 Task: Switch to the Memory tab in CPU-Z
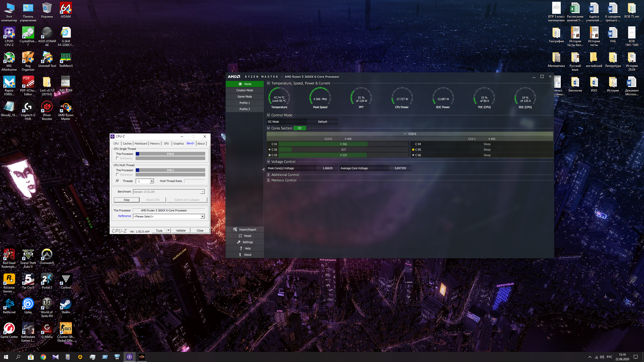point(155,144)
